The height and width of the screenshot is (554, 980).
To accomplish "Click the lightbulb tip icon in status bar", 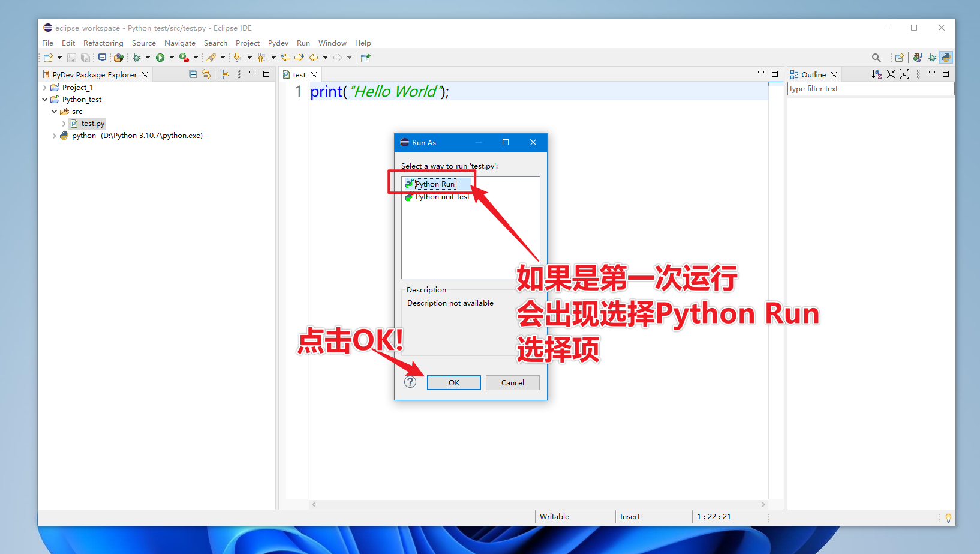I will (948, 517).
